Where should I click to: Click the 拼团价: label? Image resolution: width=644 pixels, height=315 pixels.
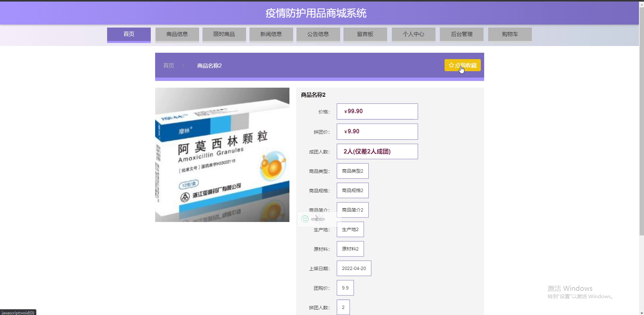(322, 132)
